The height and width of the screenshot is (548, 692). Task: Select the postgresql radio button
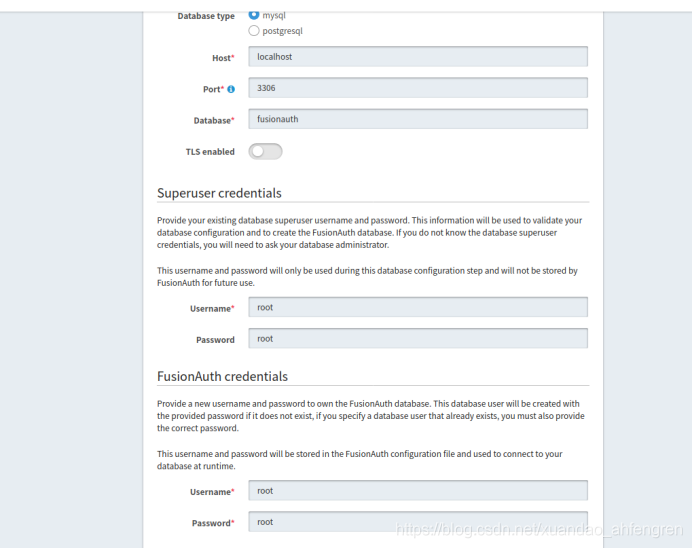[254, 31]
